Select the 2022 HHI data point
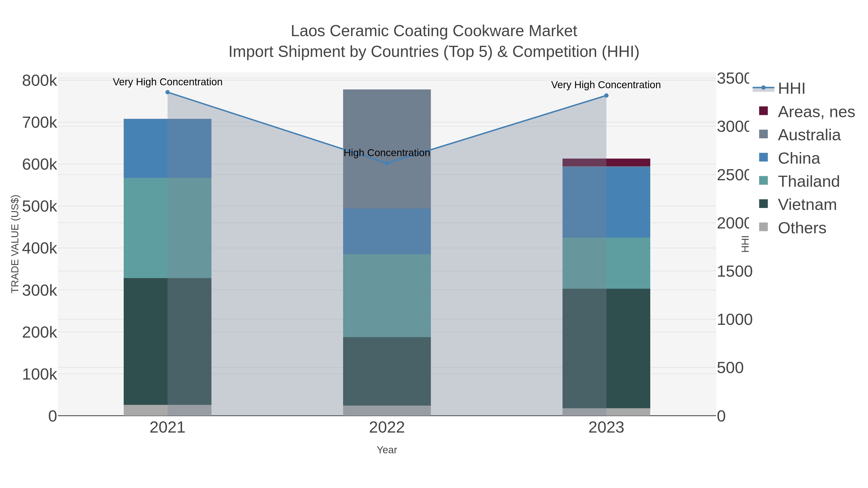 [x=387, y=163]
